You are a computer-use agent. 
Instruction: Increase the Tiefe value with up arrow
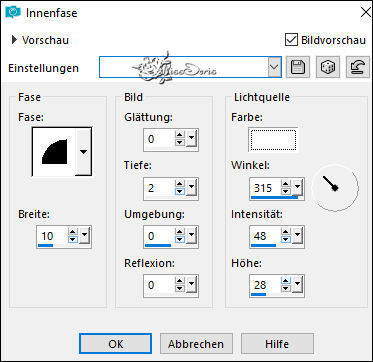click(180, 184)
